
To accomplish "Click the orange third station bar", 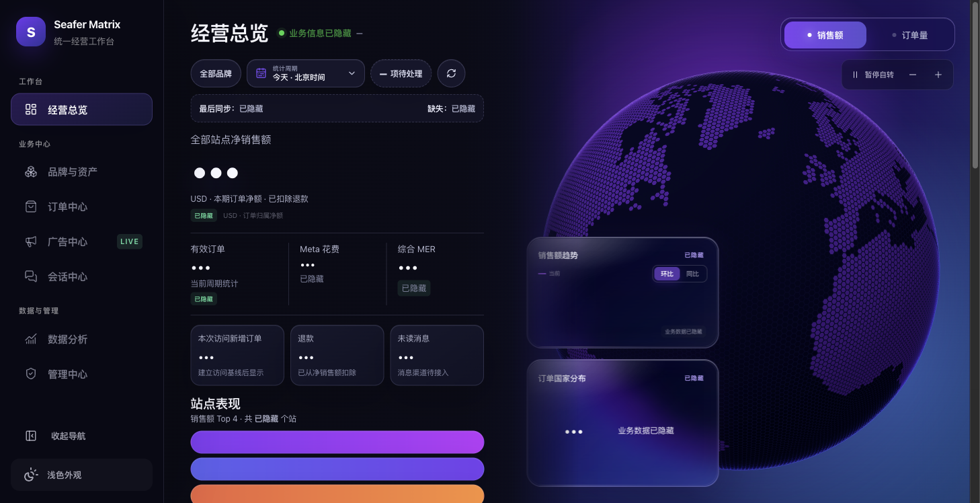I will point(337,494).
